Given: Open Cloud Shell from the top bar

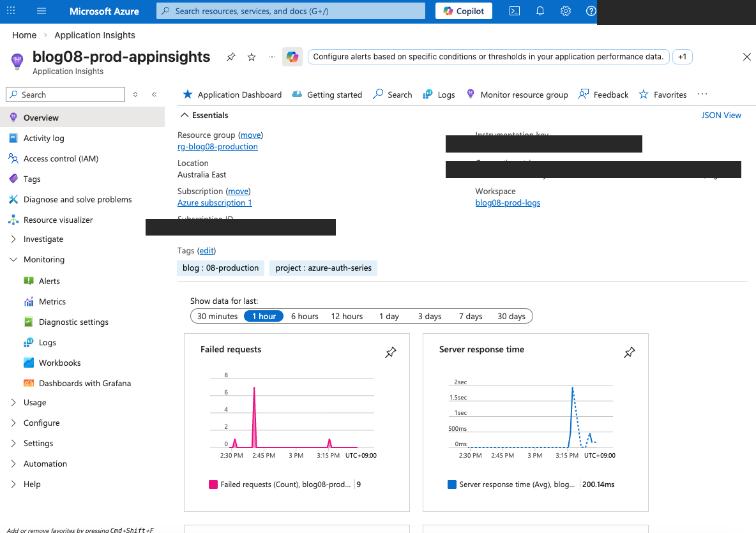Looking at the screenshot, I should [x=515, y=11].
